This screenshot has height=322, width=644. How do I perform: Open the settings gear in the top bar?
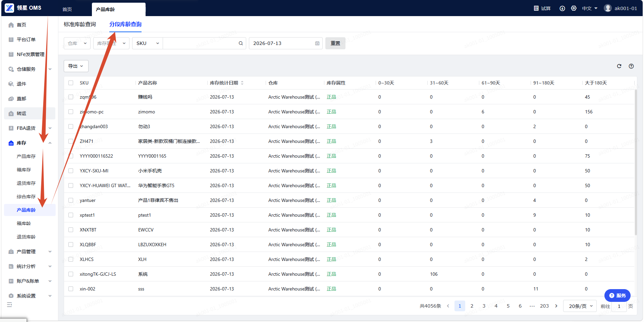point(574,8)
